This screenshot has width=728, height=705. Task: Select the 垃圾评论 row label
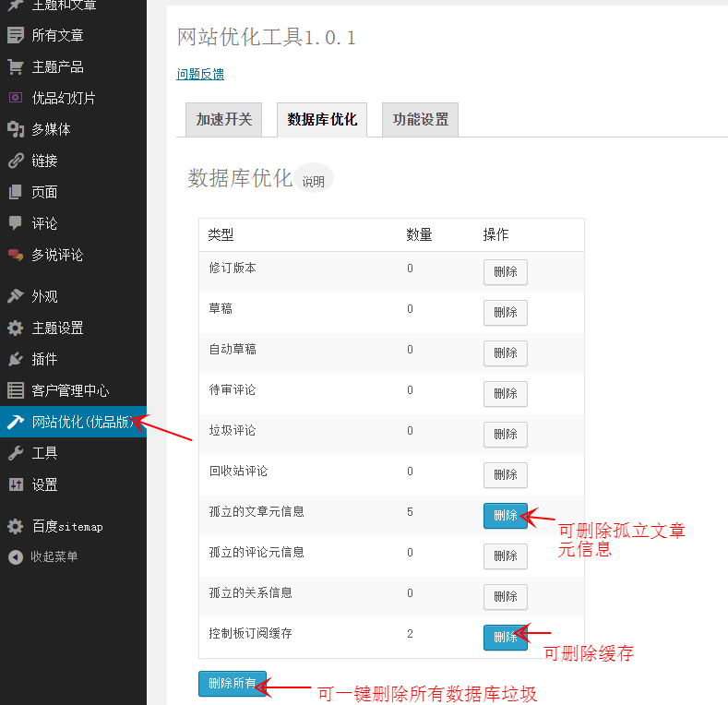(233, 431)
